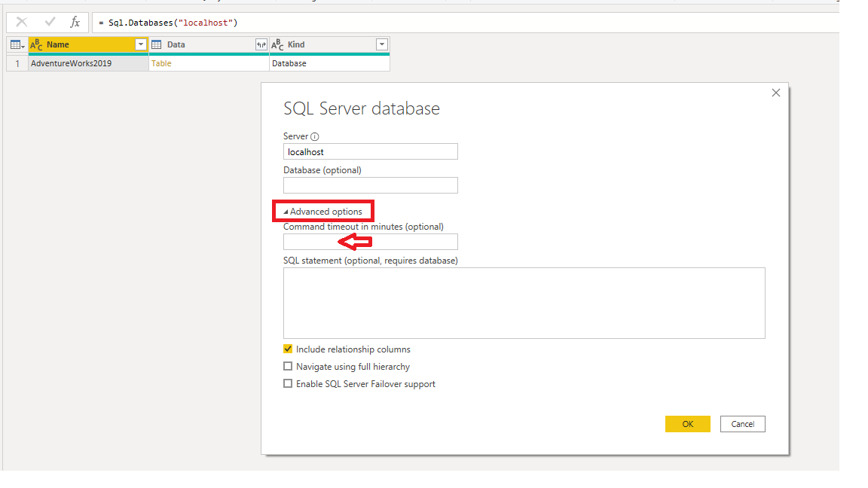
Task: Open the Table link in Data column
Action: 161,63
